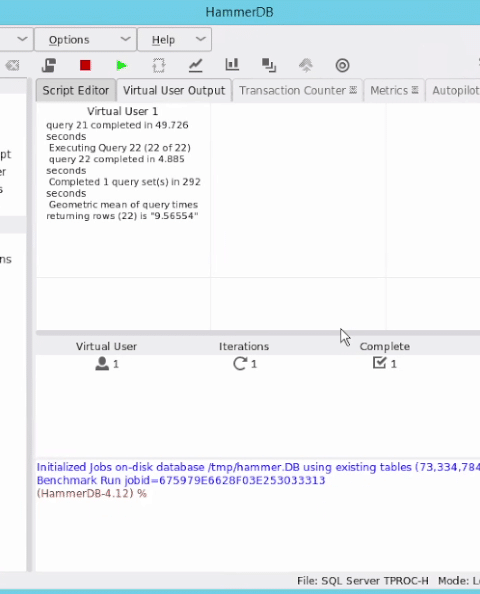Click the greyed tree-arrow toolbar icon
This screenshot has width=480, height=594.
306,65
